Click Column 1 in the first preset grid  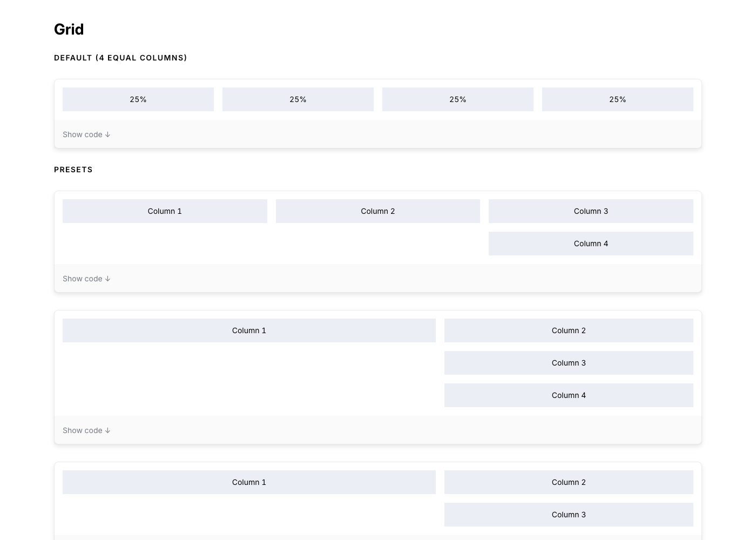(x=165, y=211)
